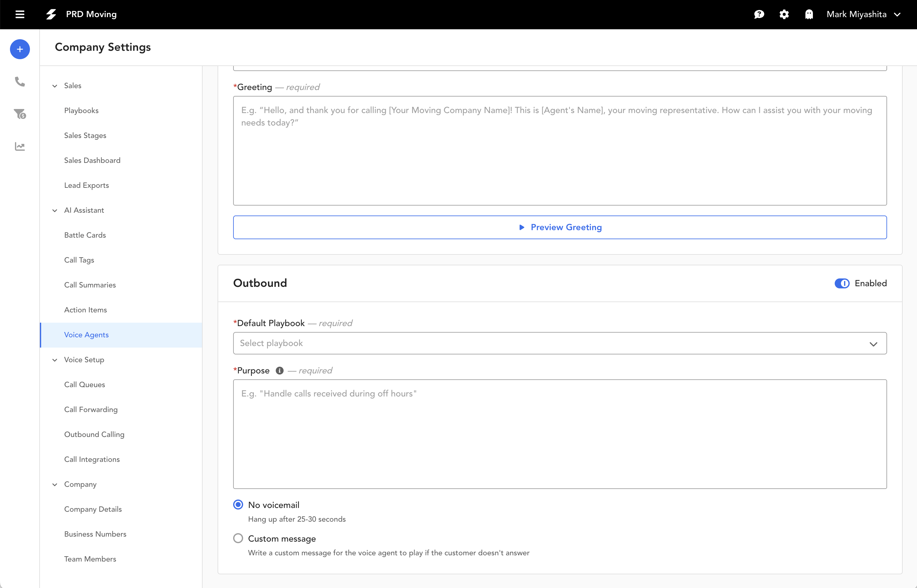Select the phone icon in the sidebar
Screen dimensions: 917x588
click(20, 82)
